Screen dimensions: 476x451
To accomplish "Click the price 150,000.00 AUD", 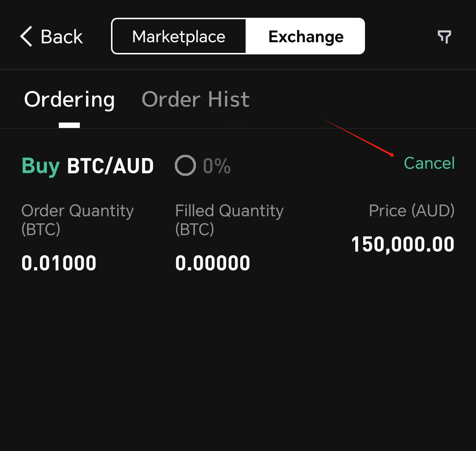I will [x=403, y=244].
